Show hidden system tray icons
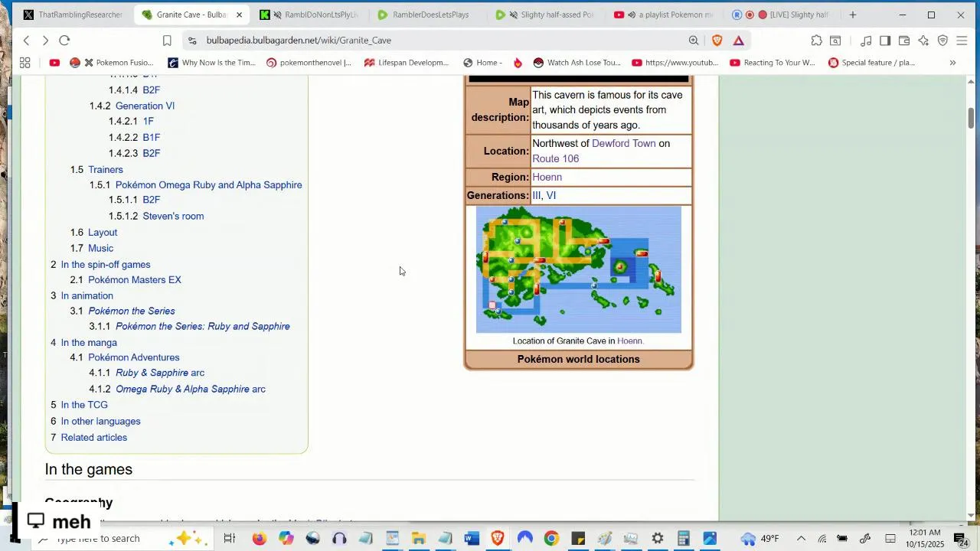The width and height of the screenshot is (980, 551). pyautogui.click(x=801, y=539)
